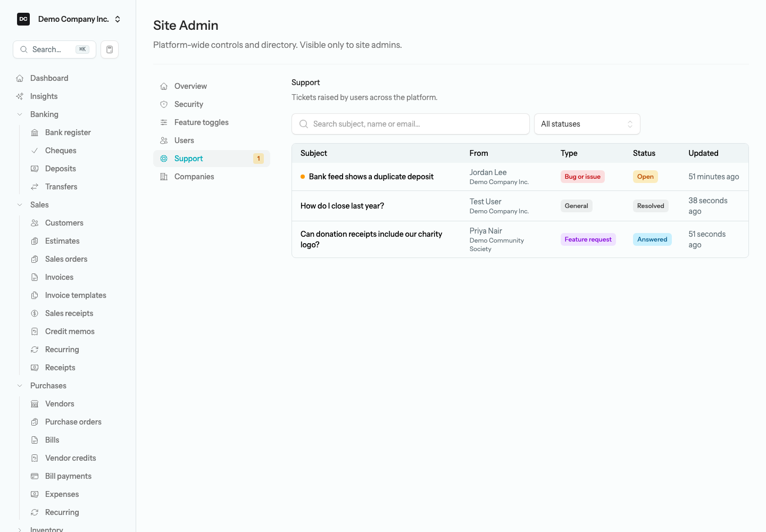The width and height of the screenshot is (766, 532).
Task: Click the Companies building icon
Action: [x=164, y=177]
